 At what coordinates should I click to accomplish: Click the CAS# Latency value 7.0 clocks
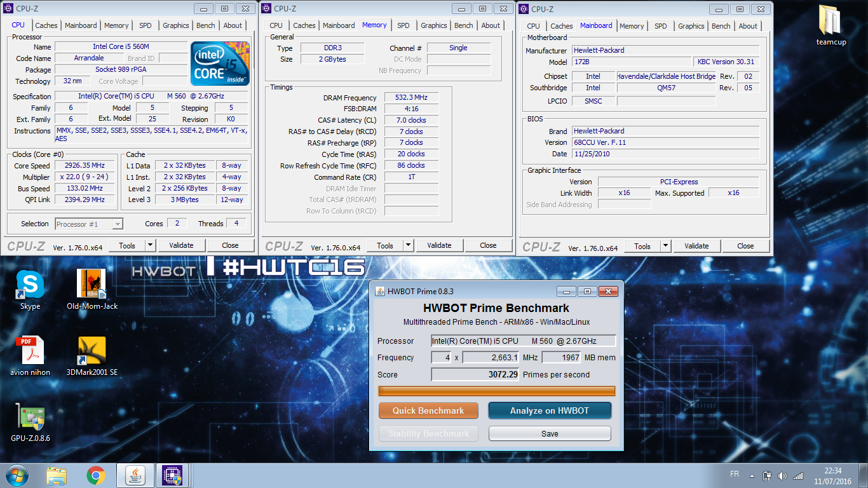(x=411, y=120)
